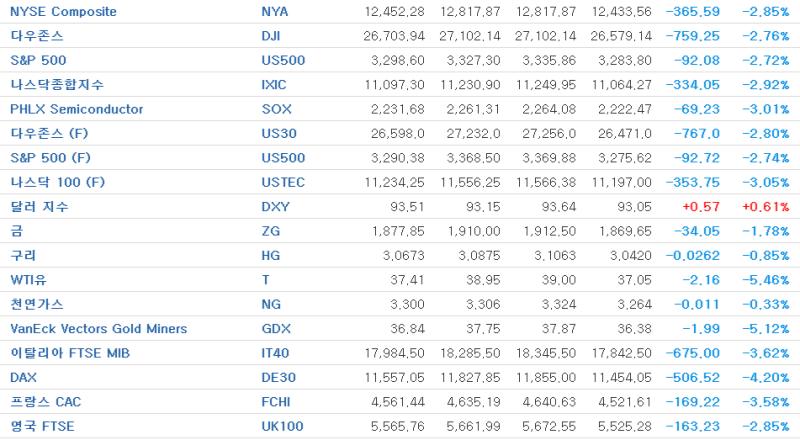Open the NYSE Composite index link
This screenshot has height=440, width=800.
pos(63,11)
